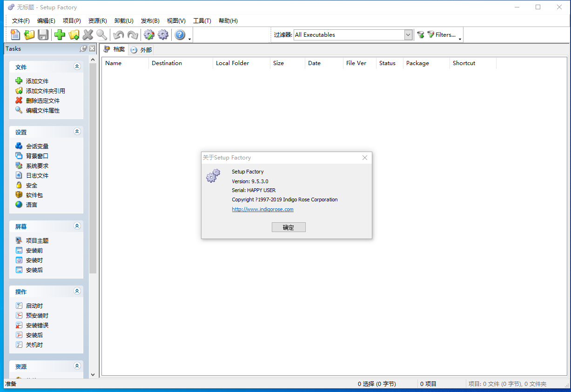This screenshot has height=392, width=571.
Task: Open the 资源(R) menu
Action: [98, 21]
